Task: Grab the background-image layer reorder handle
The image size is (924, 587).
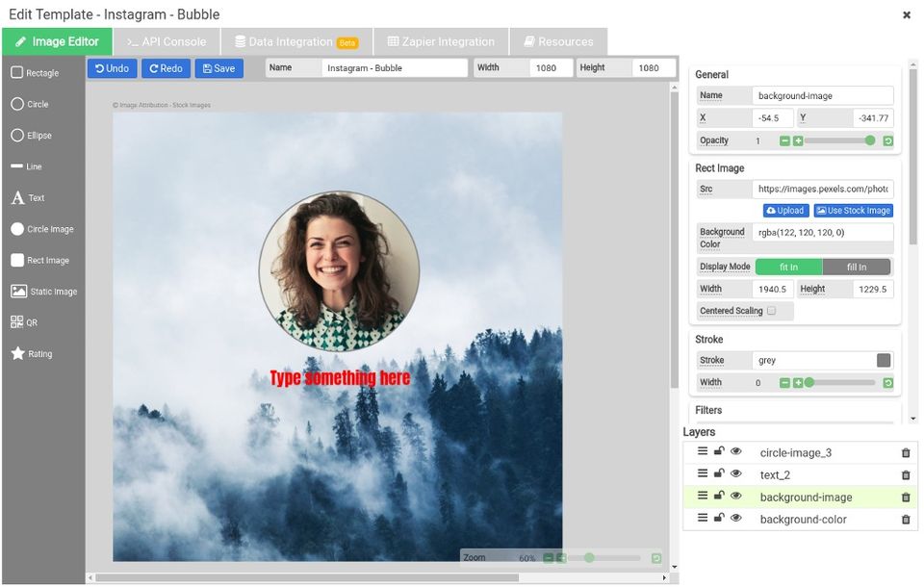Action: click(x=703, y=495)
